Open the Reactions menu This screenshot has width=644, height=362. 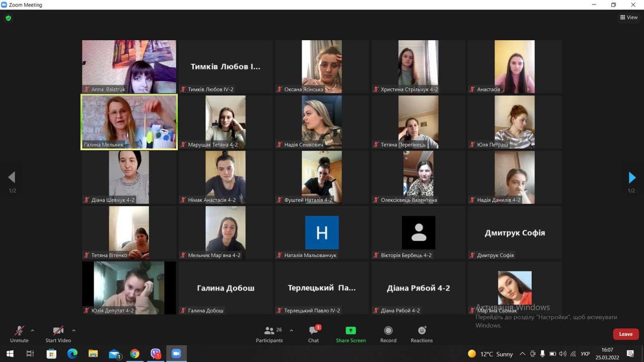coord(421,334)
